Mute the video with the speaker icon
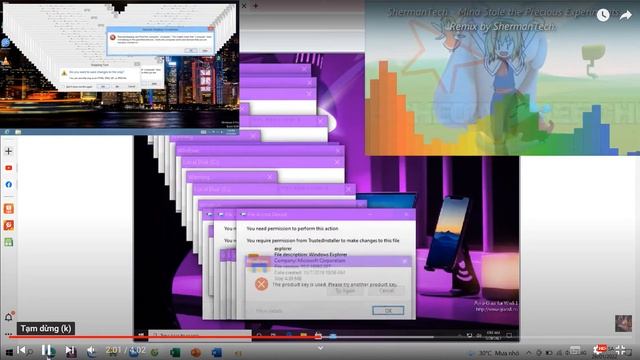 (x=91, y=351)
